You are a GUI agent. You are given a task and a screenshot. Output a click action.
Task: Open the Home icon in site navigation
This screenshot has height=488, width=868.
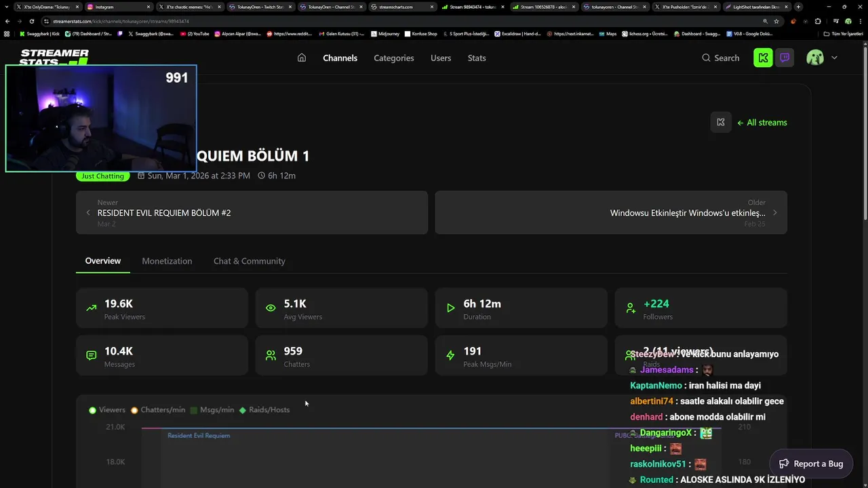click(302, 58)
